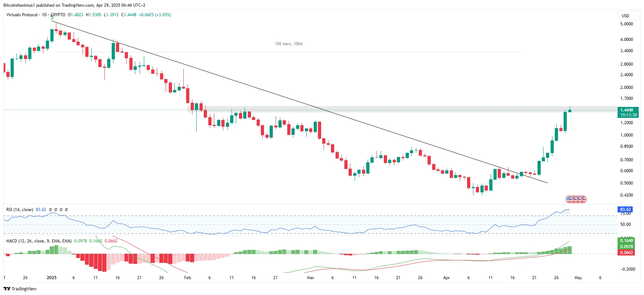Screen dimensions: 644x295
Task: Click the MACD legend value 0.1640
Action: 96,241
